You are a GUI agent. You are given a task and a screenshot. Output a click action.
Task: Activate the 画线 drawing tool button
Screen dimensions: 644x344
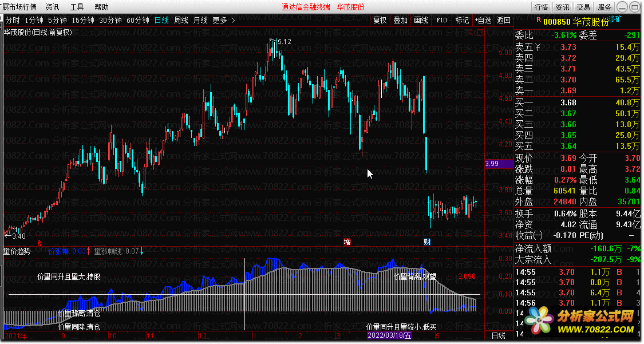click(421, 20)
